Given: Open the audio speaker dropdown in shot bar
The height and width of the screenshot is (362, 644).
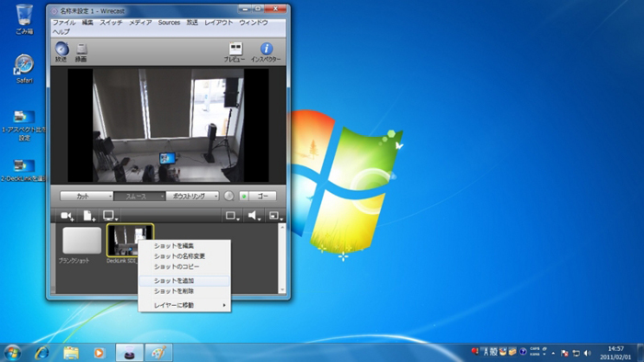Looking at the screenshot, I should pos(254,216).
